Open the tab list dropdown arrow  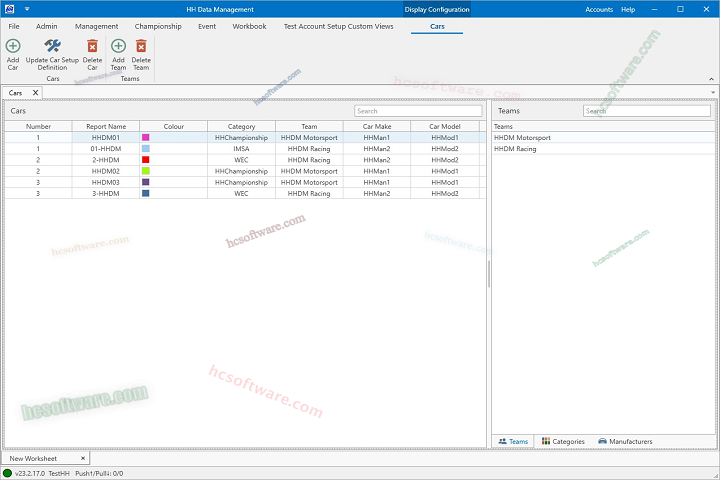point(713,92)
